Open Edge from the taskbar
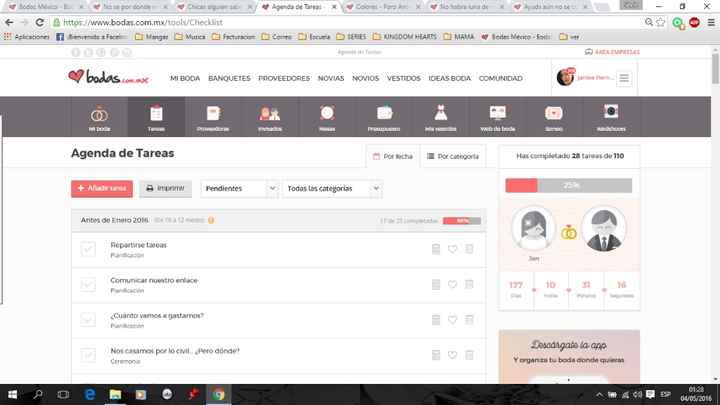This screenshot has width=720, height=405. click(90, 394)
